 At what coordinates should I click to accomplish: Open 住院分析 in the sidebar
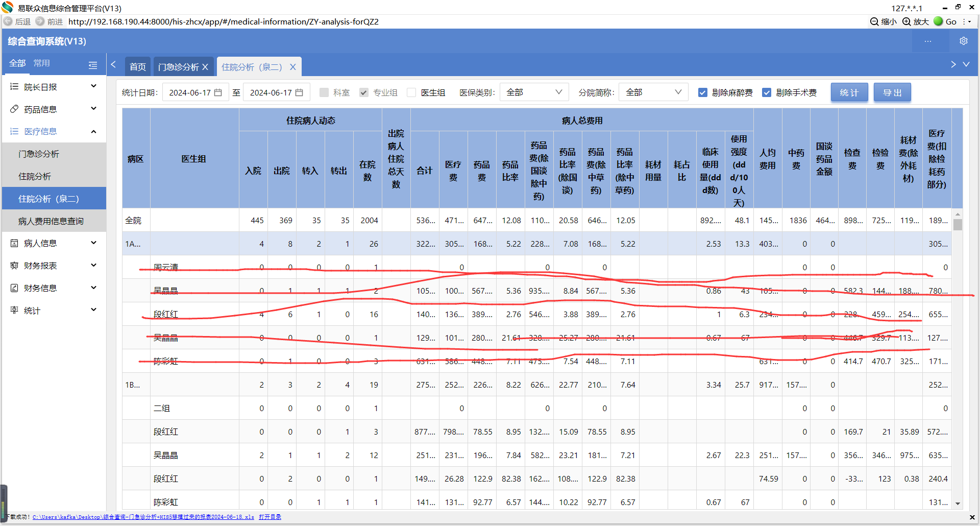click(x=54, y=176)
